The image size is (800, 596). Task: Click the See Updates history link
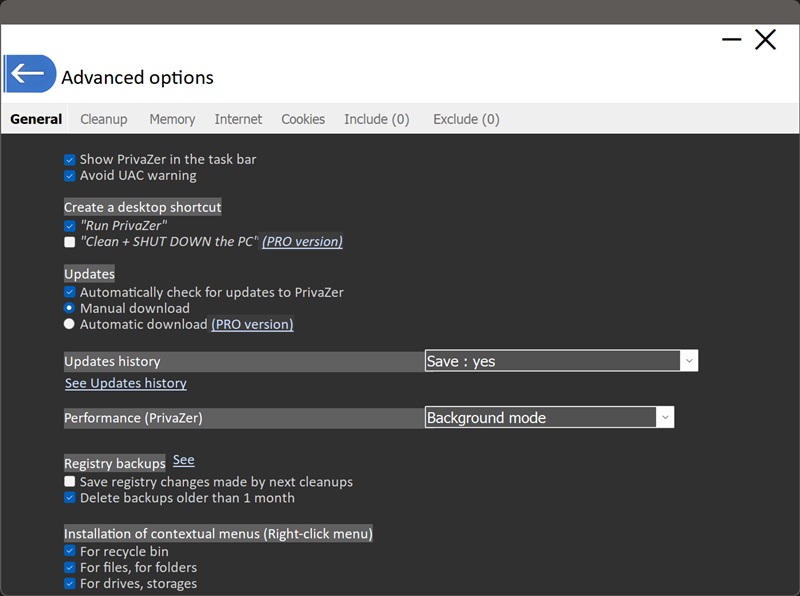(x=126, y=383)
